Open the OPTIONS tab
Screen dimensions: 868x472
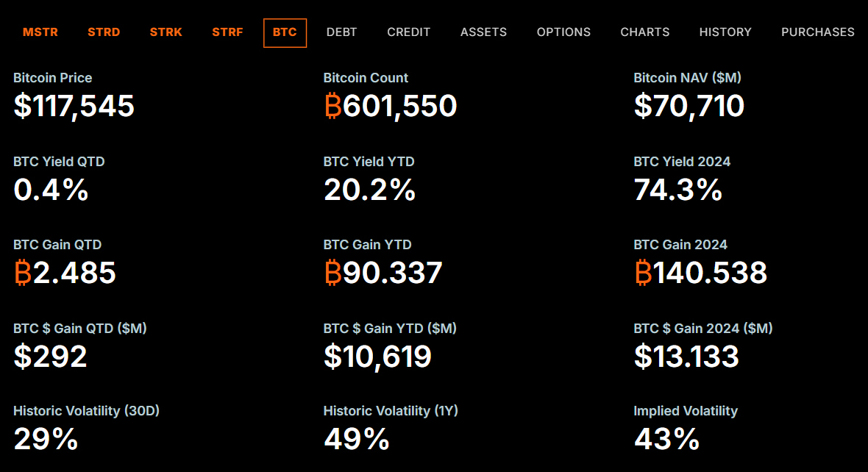click(563, 32)
